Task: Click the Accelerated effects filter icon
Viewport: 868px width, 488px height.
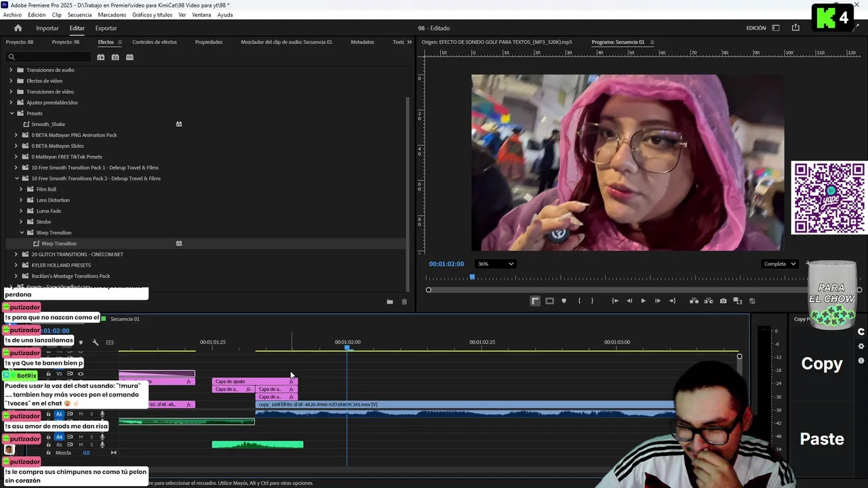Action: click(x=100, y=57)
